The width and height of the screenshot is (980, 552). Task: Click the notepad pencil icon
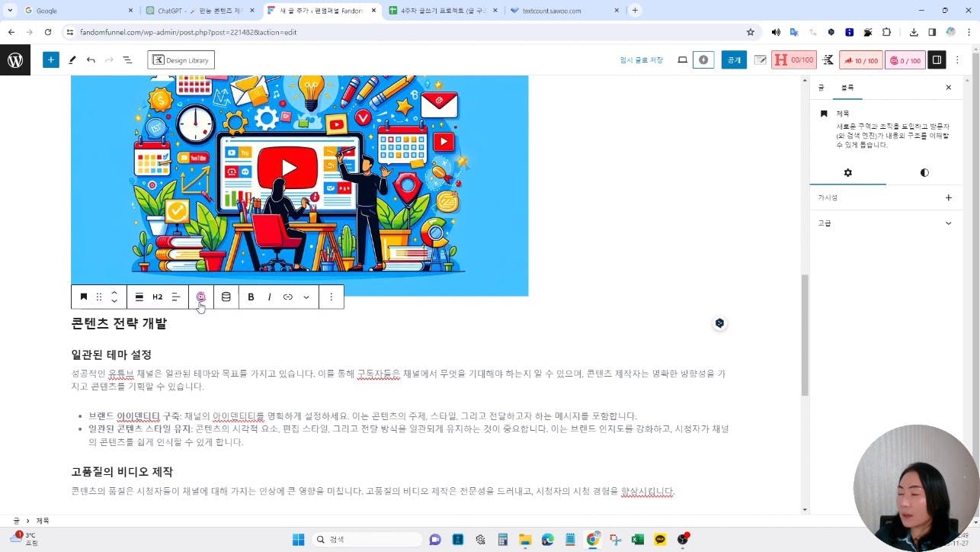[760, 60]
